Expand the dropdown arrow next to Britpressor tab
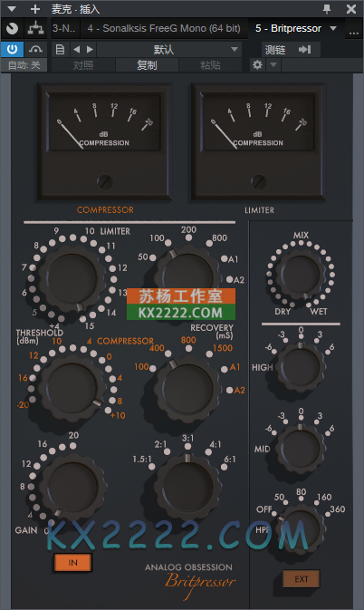 333,28
